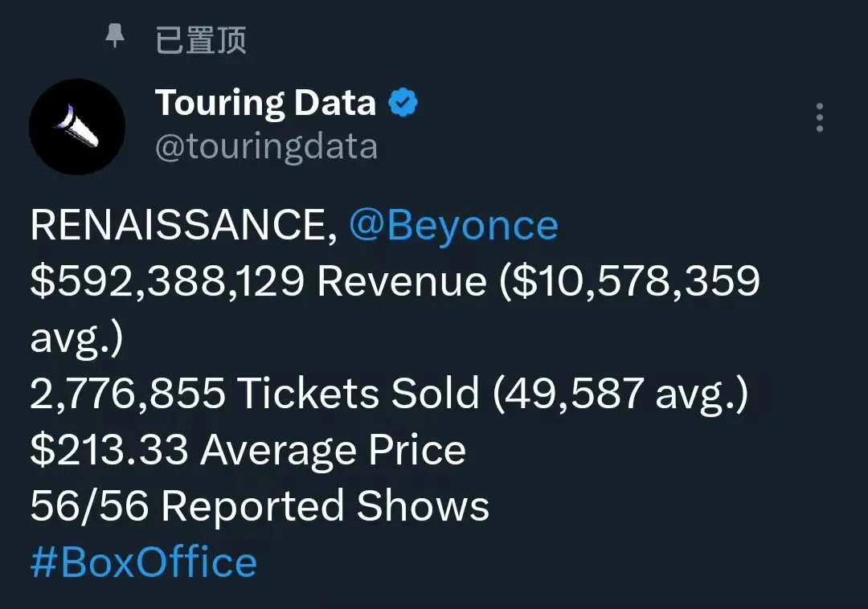Click the Tickets Sold text
This screenshot has height=609, width=868.
coord(358,393)
